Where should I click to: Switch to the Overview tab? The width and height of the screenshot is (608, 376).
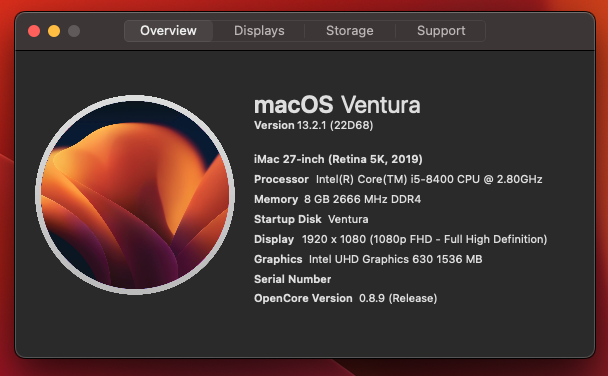(168, 31)
